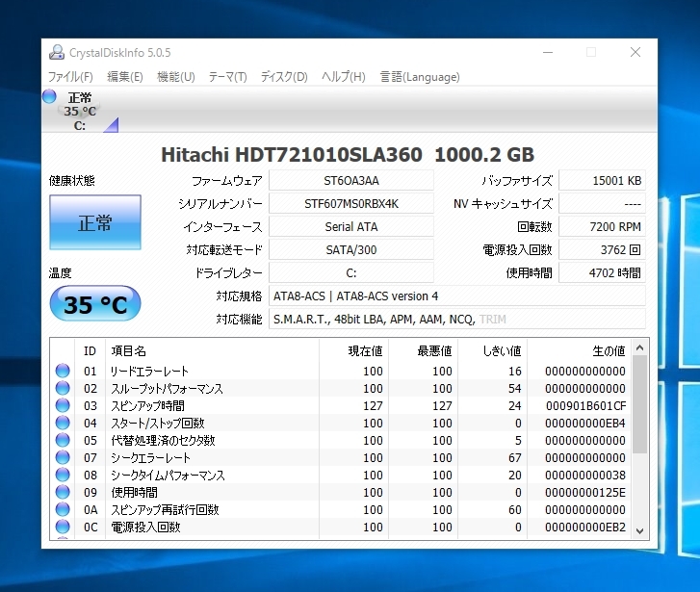Click status orb for Seek Error Rate row 07

tap(63, 458)
